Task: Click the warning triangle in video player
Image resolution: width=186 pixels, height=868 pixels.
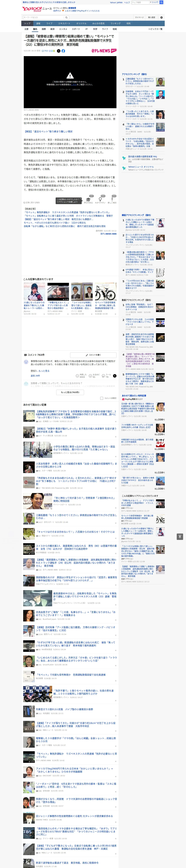Action: 70,76
